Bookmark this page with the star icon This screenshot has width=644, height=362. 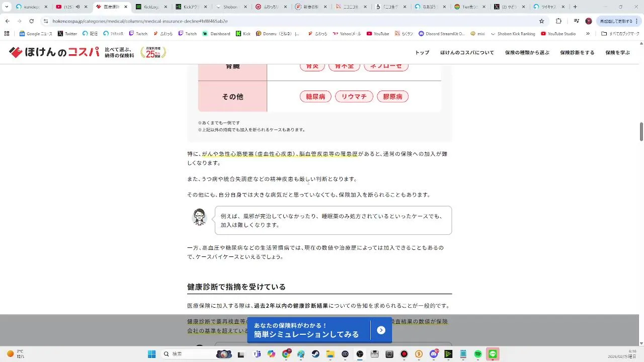541,21
